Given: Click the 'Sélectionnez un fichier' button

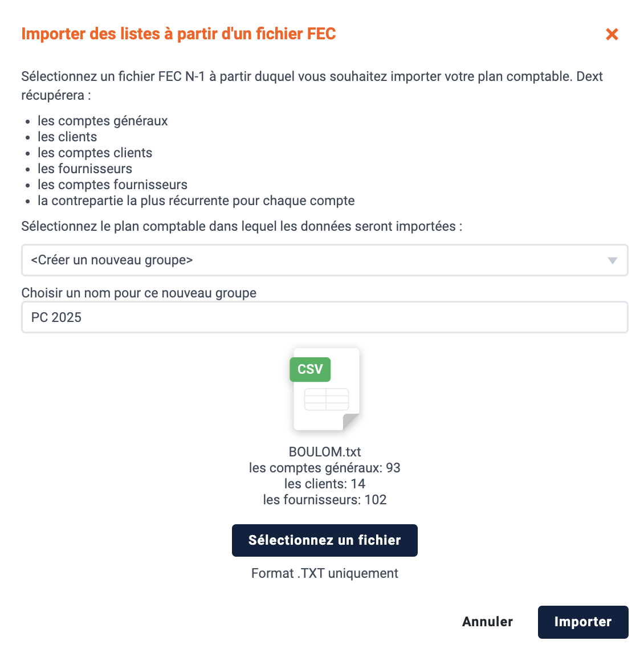Looking at the screenshot, I should coord(324,540).
